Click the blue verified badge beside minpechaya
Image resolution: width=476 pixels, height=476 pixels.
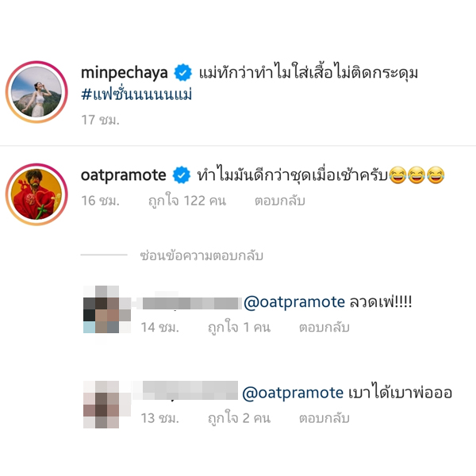click(182, 73)
